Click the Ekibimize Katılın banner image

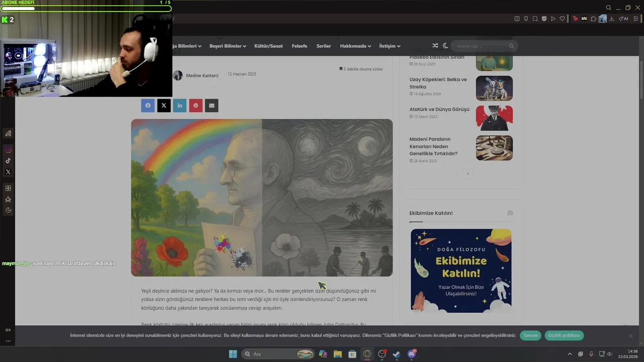(461, 270)
